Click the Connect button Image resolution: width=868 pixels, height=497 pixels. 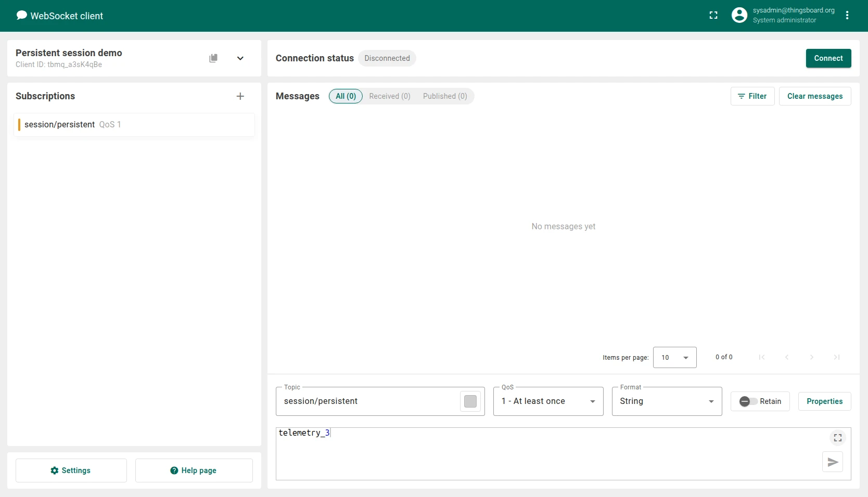828,58
